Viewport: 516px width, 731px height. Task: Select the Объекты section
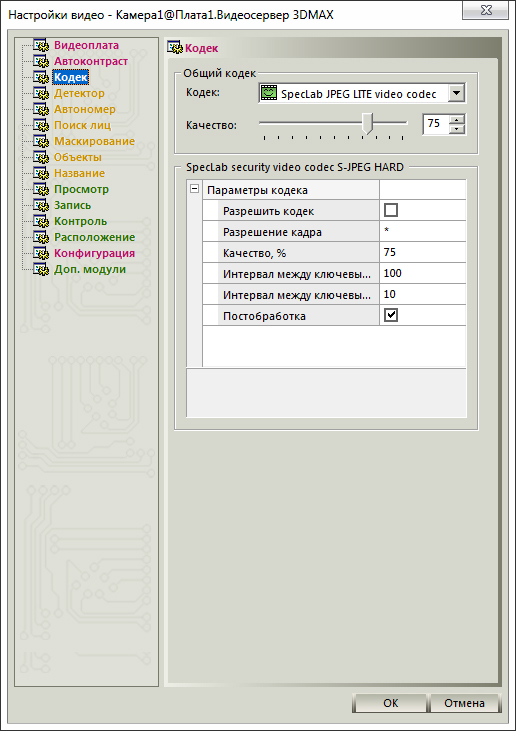coord(78,157)
